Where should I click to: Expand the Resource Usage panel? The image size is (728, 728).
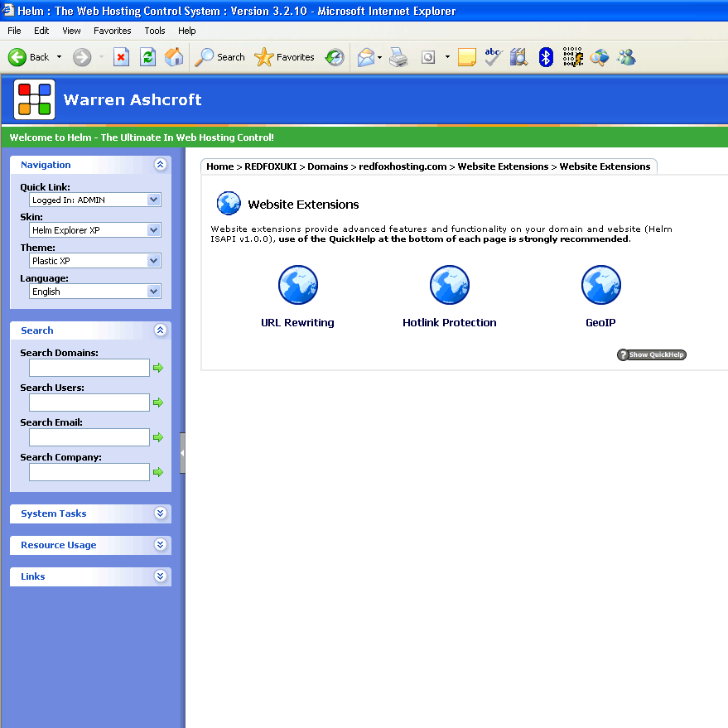coord(160,545)
